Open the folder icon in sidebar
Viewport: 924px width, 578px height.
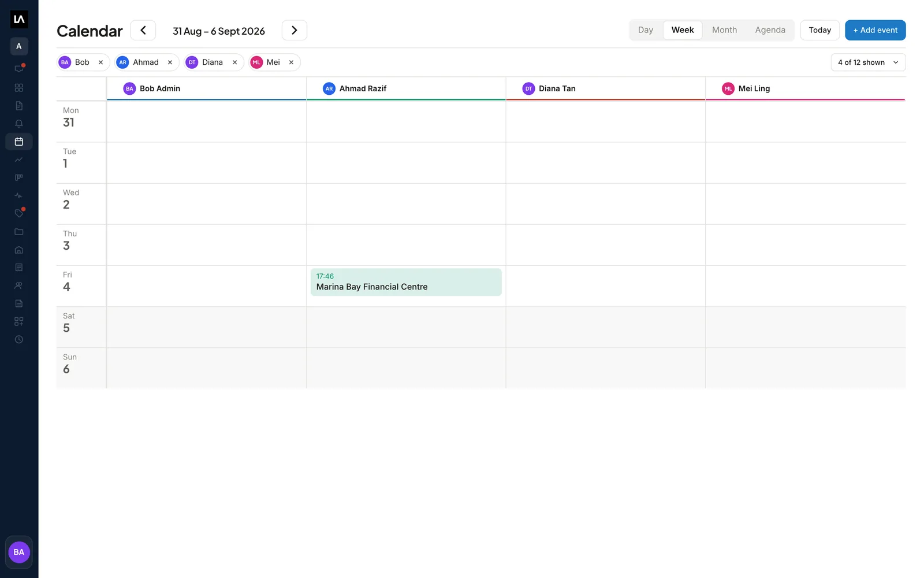pyautogui.click(x=19, y=232)
